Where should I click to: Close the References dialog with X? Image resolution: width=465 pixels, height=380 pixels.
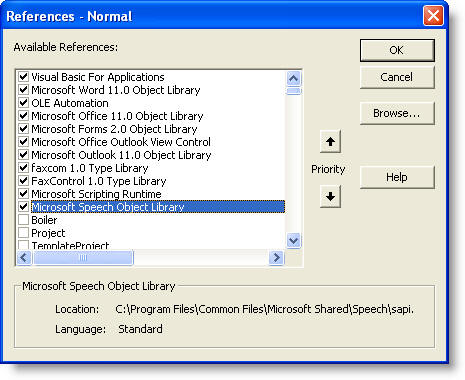point(433,16)
